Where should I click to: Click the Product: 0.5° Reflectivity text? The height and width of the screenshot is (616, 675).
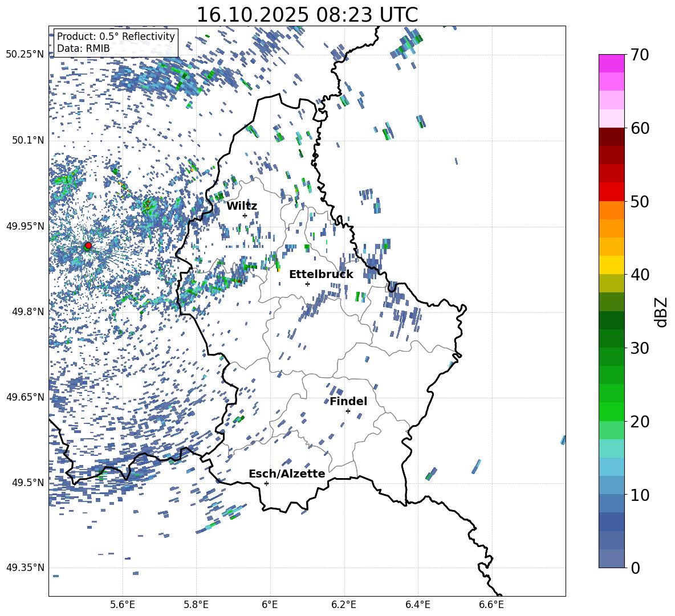pos(116,36)
